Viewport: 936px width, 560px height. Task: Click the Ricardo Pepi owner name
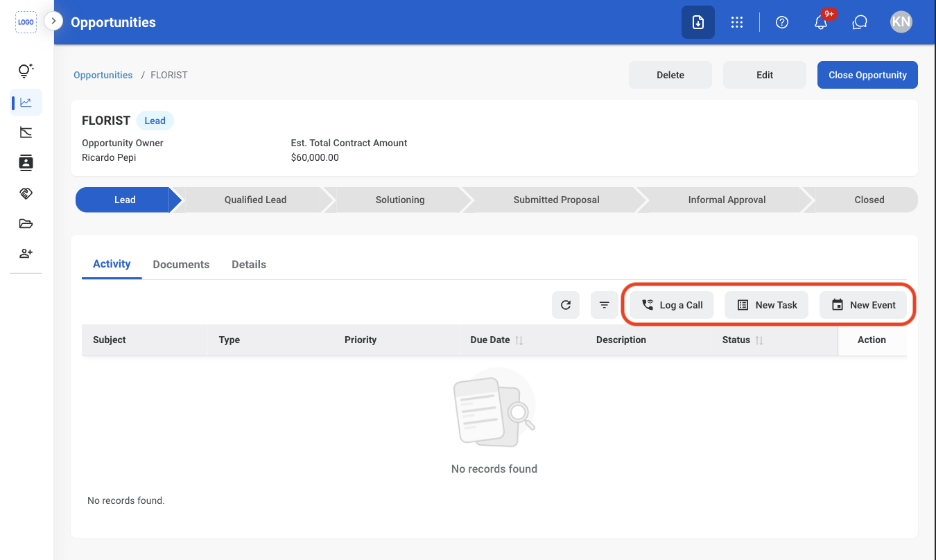109,157
